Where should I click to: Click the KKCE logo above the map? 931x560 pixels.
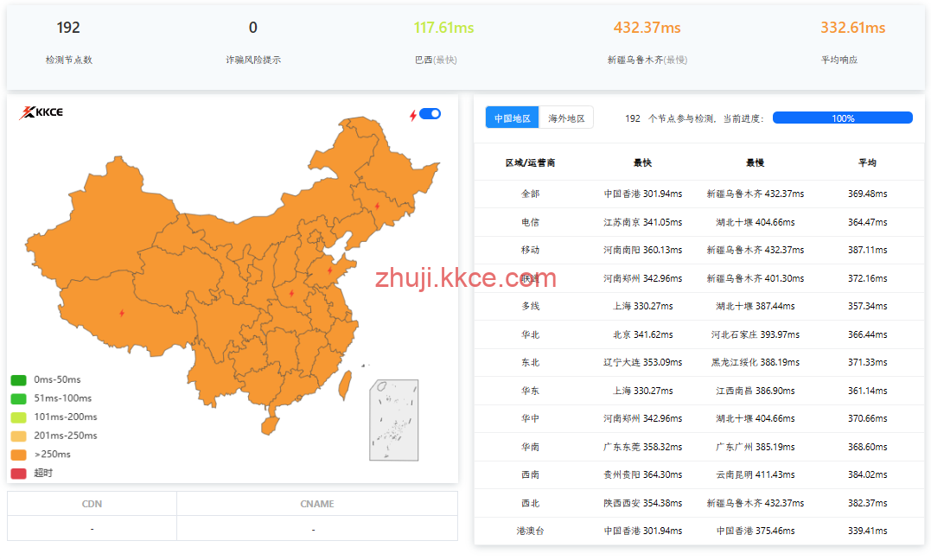click(41, 112)
